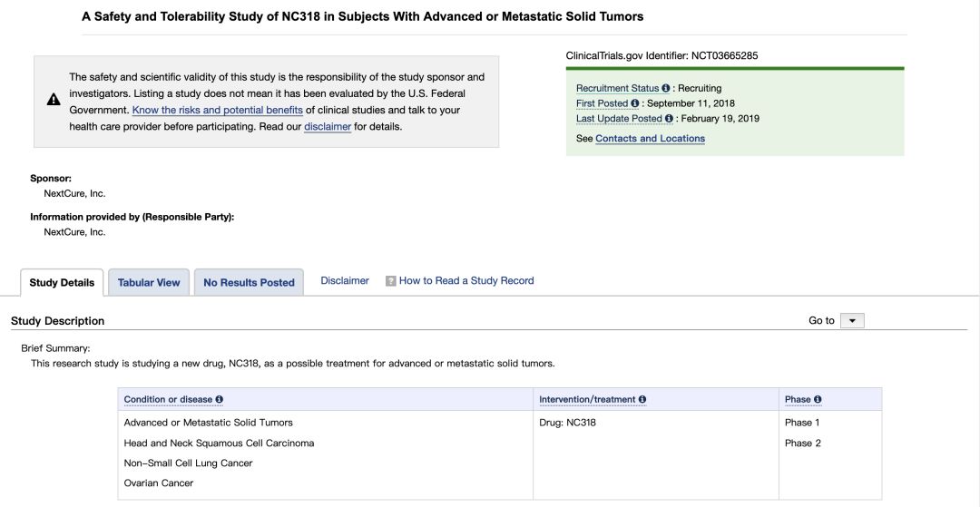Click info icon next to Recruitment Status

[666, 89]
